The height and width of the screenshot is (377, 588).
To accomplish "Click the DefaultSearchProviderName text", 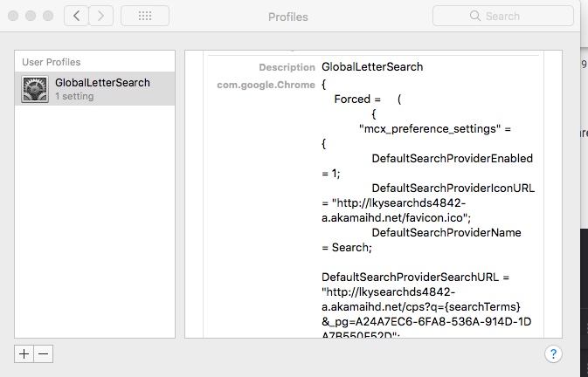I will point(446,232).
